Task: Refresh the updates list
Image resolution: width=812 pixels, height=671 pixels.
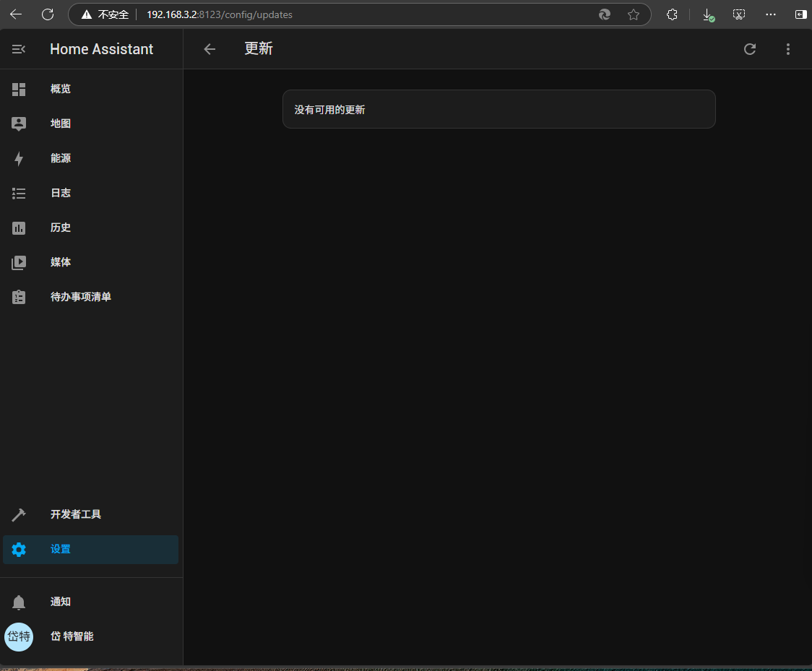Action: point(750,49)
